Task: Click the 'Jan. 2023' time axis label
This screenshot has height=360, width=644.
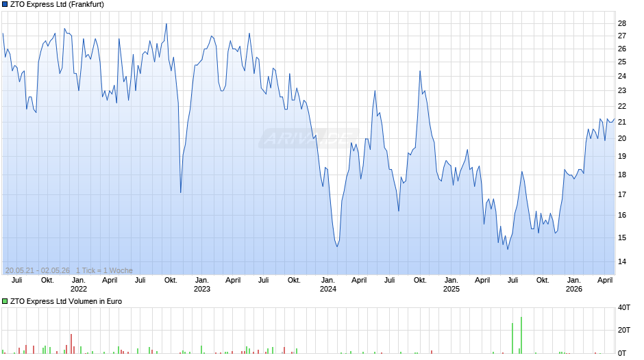Action: coord(201,285)
